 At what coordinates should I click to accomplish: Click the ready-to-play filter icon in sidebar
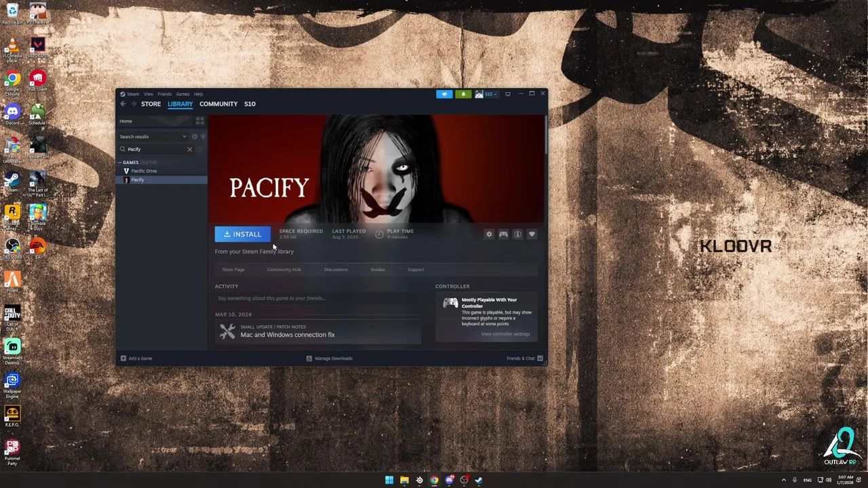(203, 136)
